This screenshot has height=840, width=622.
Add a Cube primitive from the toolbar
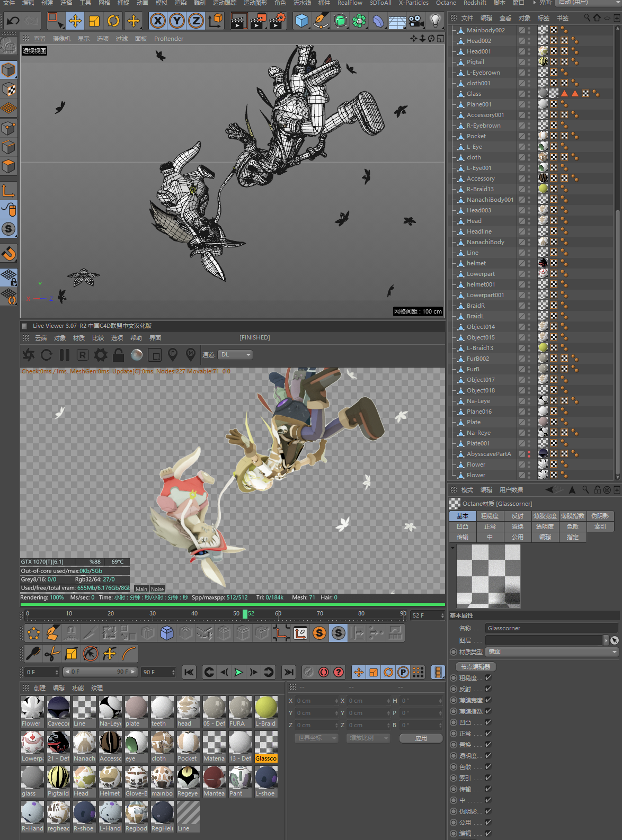click(x=301, y=21)
